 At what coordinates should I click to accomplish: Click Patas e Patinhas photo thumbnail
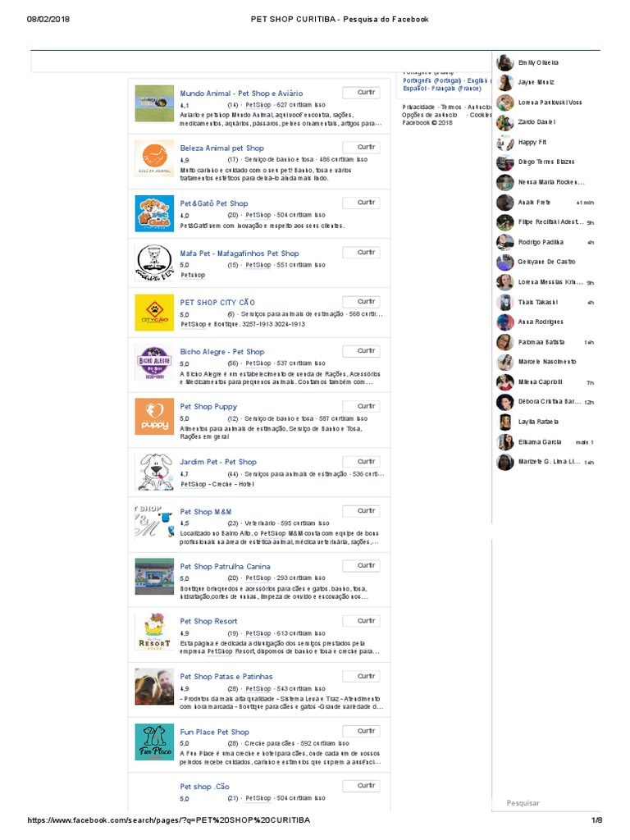[154, 687]
